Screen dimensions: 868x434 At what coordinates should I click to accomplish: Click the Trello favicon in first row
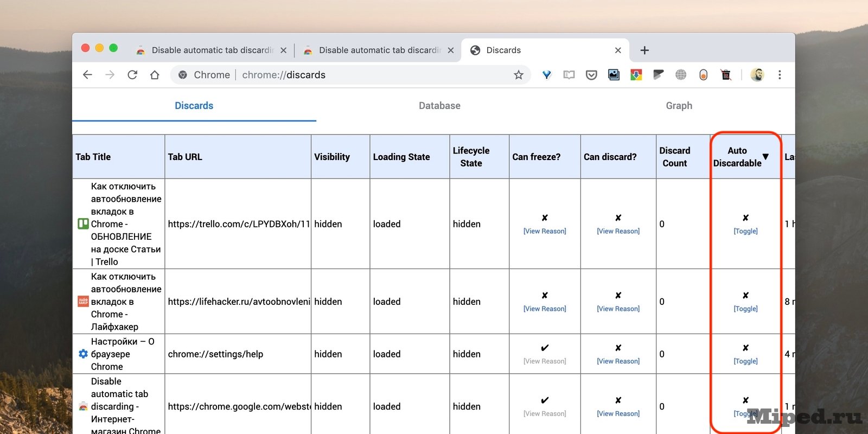83,224
